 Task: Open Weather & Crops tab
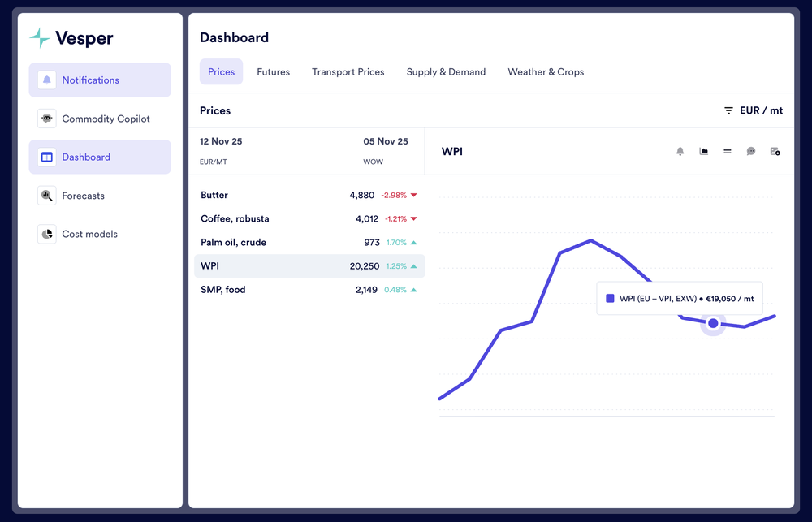546,72
